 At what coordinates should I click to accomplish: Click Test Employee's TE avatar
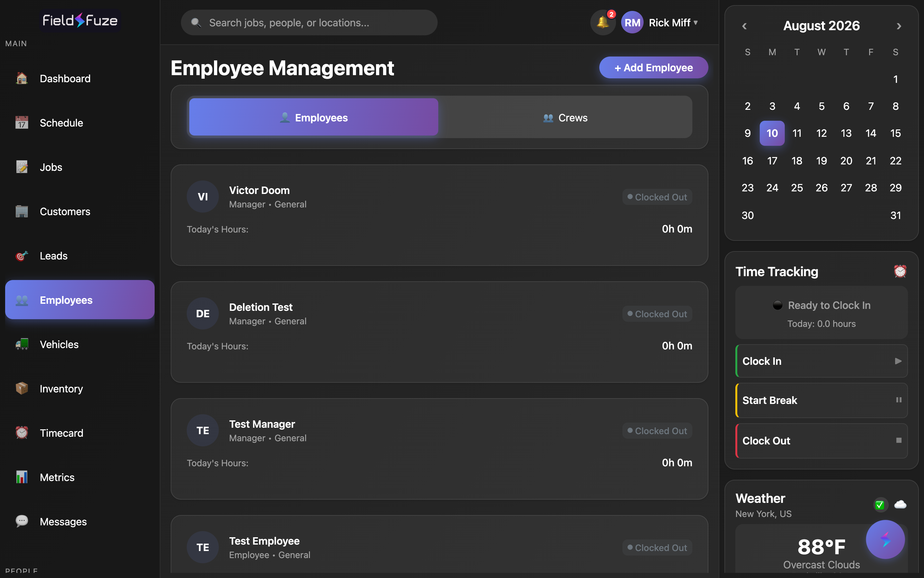coord(203,547)
